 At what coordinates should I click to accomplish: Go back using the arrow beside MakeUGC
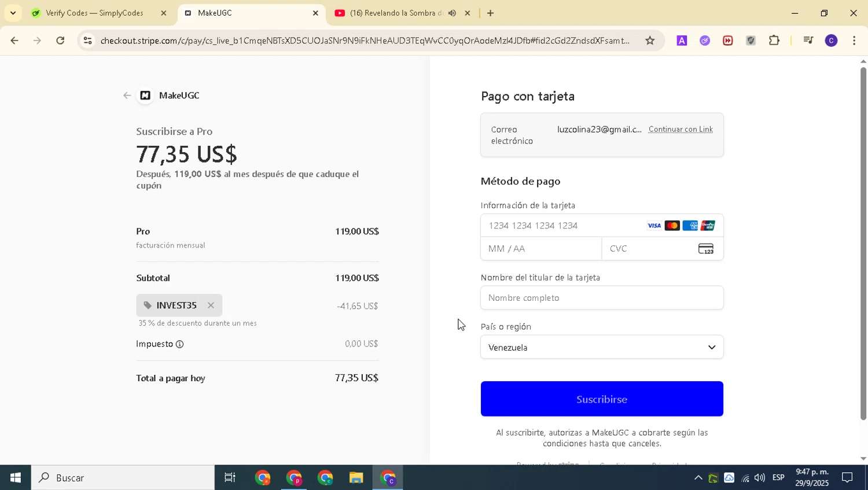click(x=127, y=95)
